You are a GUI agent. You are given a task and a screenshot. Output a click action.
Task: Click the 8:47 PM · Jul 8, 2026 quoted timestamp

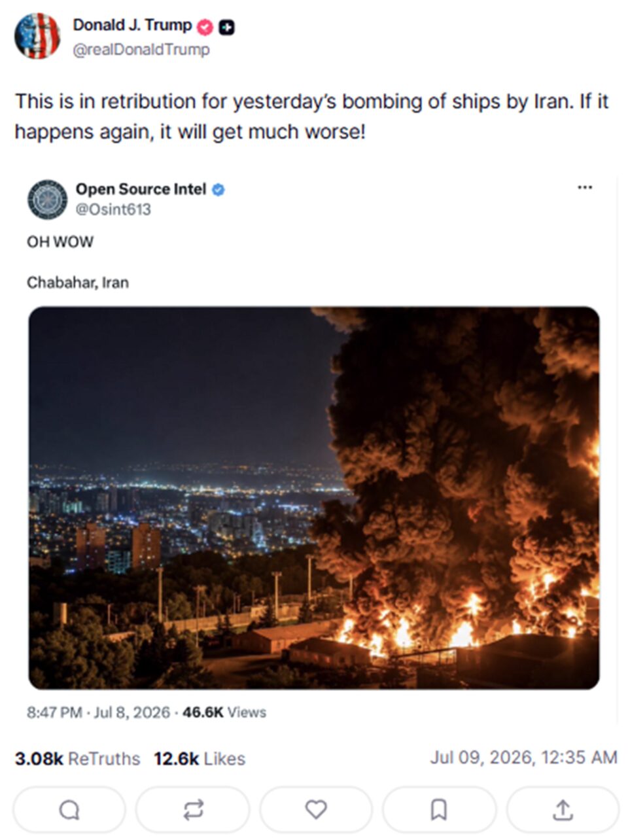coord(98,712)
